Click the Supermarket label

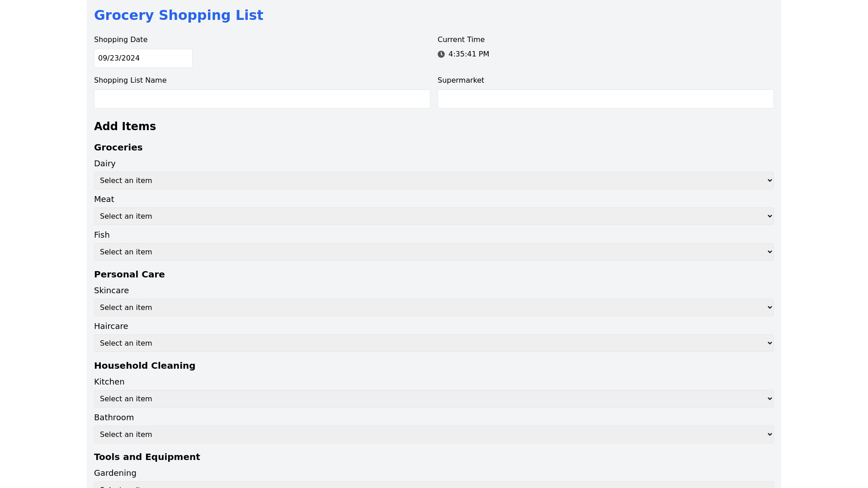(461, 80)
